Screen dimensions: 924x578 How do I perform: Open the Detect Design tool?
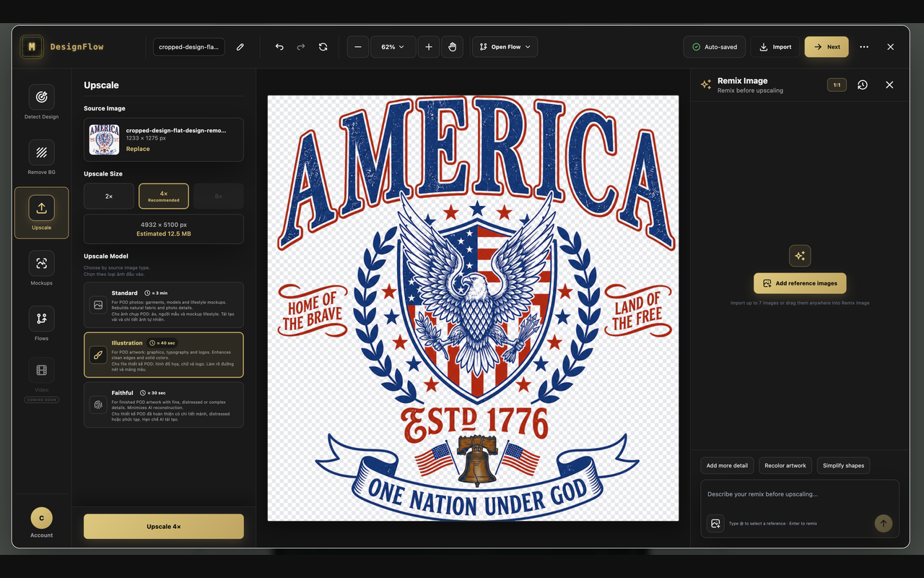point(41,102)
